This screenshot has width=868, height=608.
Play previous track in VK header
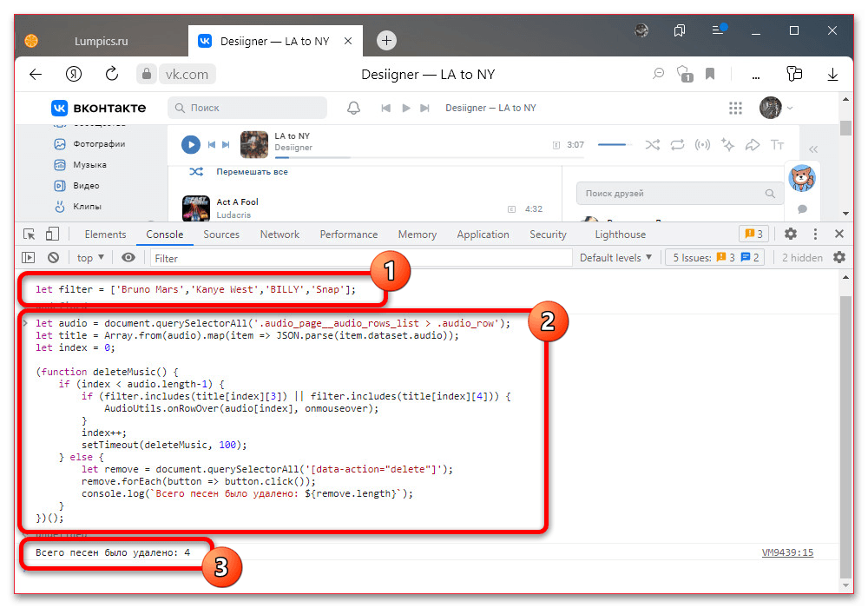[x=386, y=108]
